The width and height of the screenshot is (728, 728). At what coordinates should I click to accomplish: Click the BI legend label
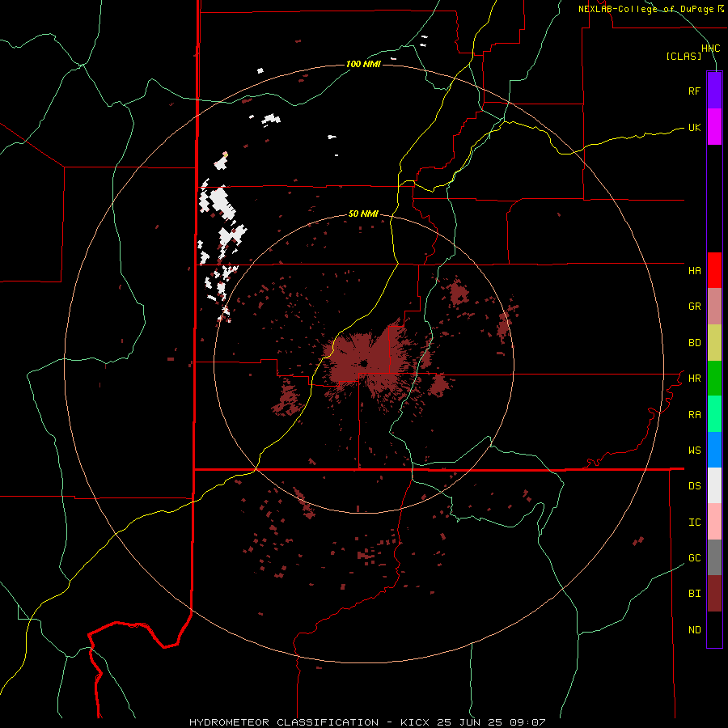click(x=694, y=594)
